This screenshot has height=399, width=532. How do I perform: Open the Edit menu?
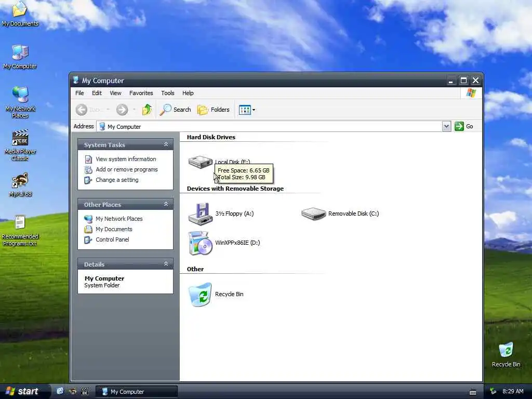tap(97, 93)
